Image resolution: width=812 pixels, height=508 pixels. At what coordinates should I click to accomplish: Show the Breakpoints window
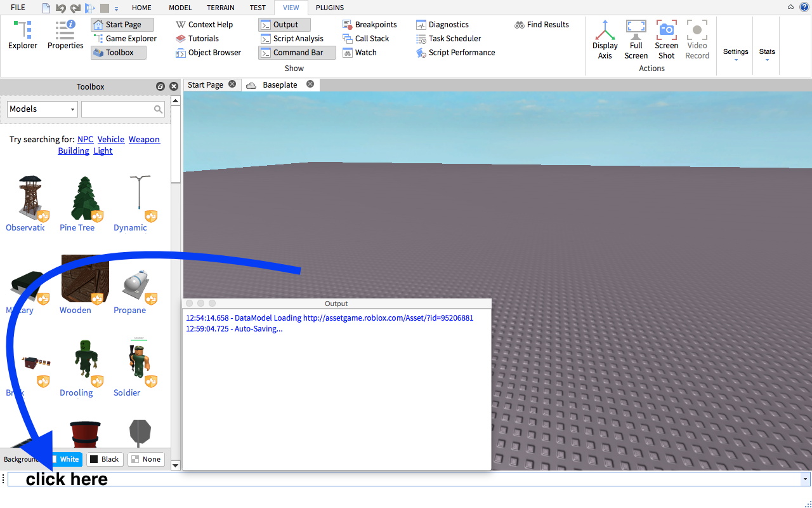(x=370, y=25)
